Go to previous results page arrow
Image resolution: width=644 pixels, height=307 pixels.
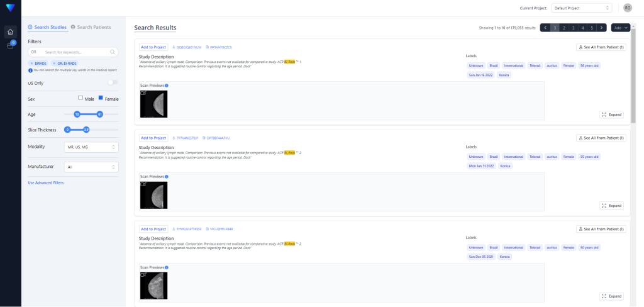point(545,28)
